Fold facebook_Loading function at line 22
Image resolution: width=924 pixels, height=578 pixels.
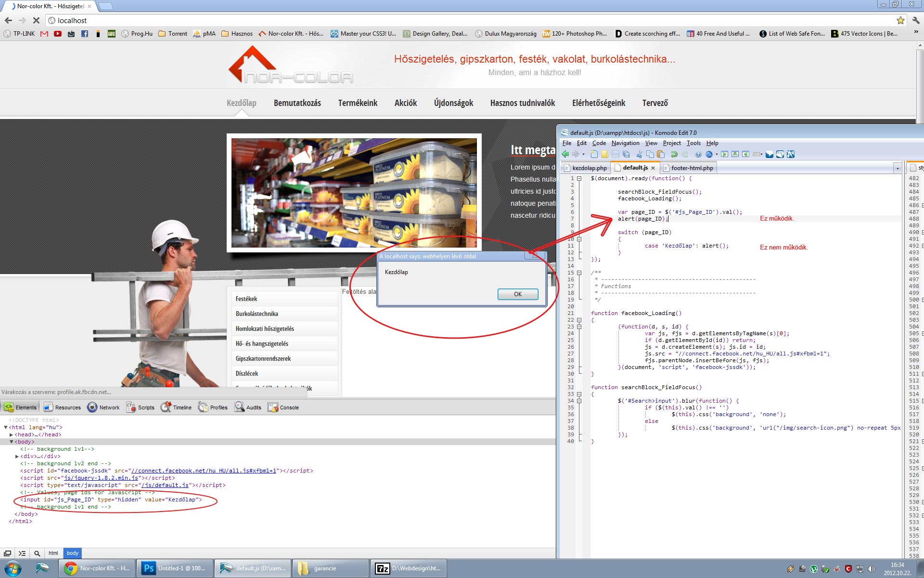point(579,320)
